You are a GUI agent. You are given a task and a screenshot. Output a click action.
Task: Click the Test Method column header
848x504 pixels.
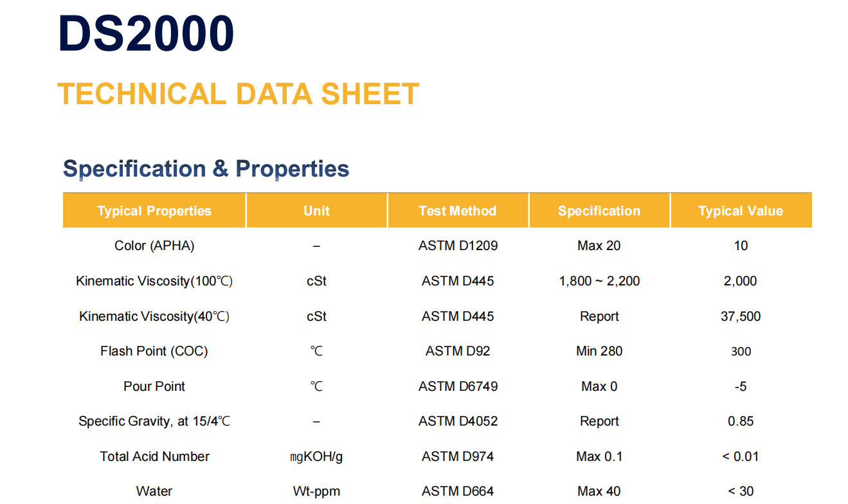(458, 211)
